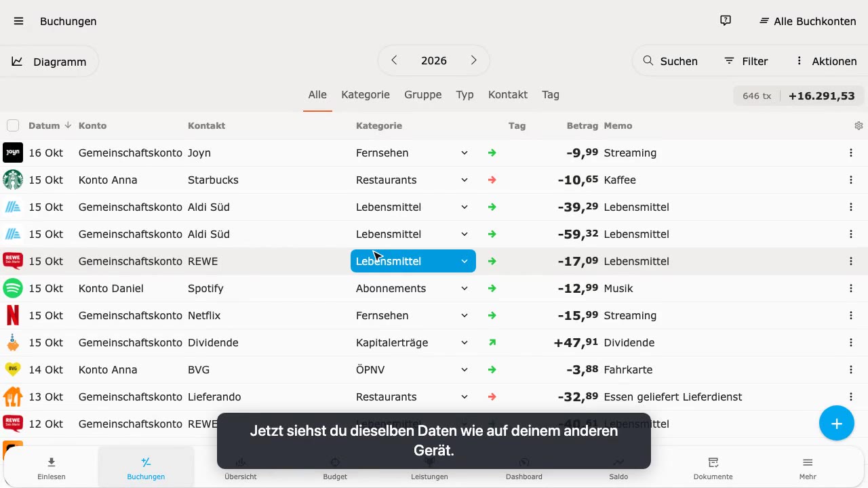
Task: Click the Joyn logo icon
Action: pyautogui.click(x=13, y=152)
